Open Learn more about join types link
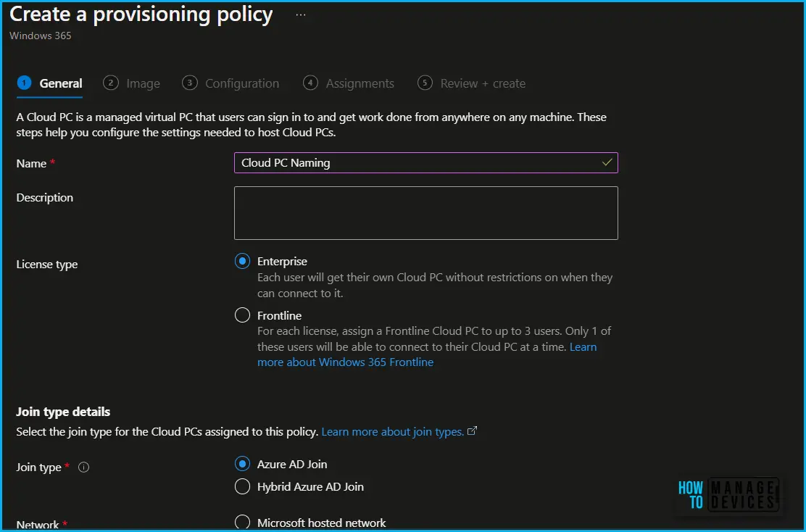 click(x=393, y=432)
